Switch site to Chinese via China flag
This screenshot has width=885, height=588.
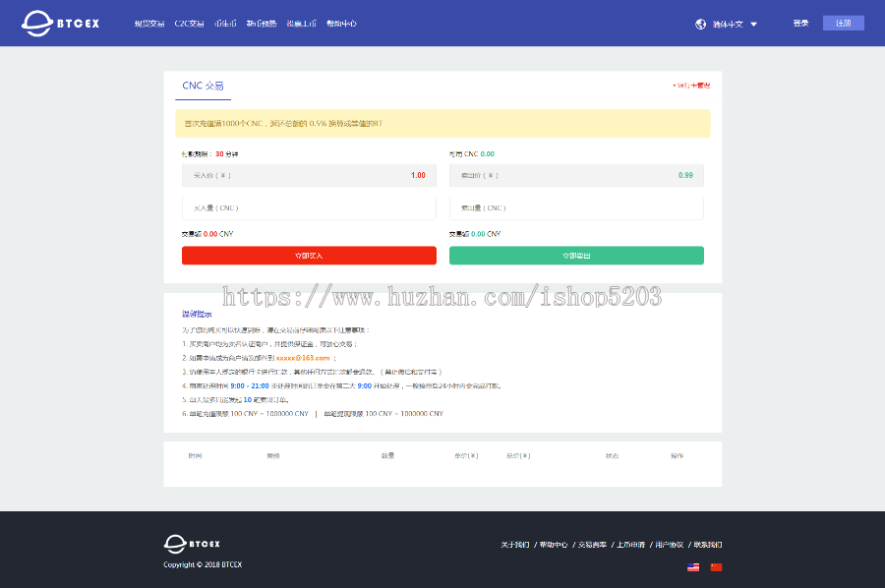pyautogui.click(x=716, y=567)
